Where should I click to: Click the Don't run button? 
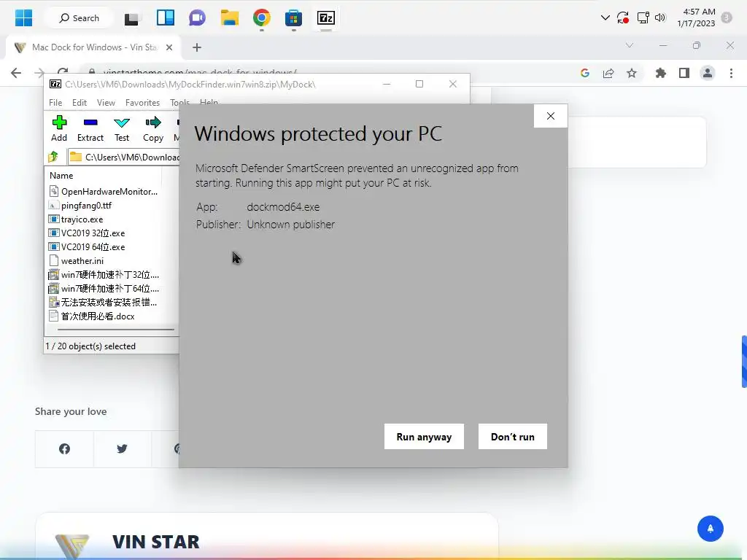513,437
